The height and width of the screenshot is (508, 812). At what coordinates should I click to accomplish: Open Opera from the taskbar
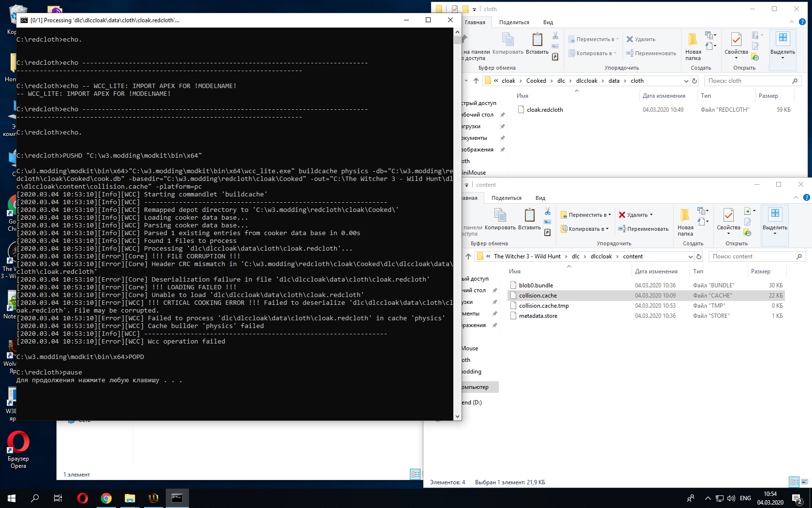click(83, 498)
